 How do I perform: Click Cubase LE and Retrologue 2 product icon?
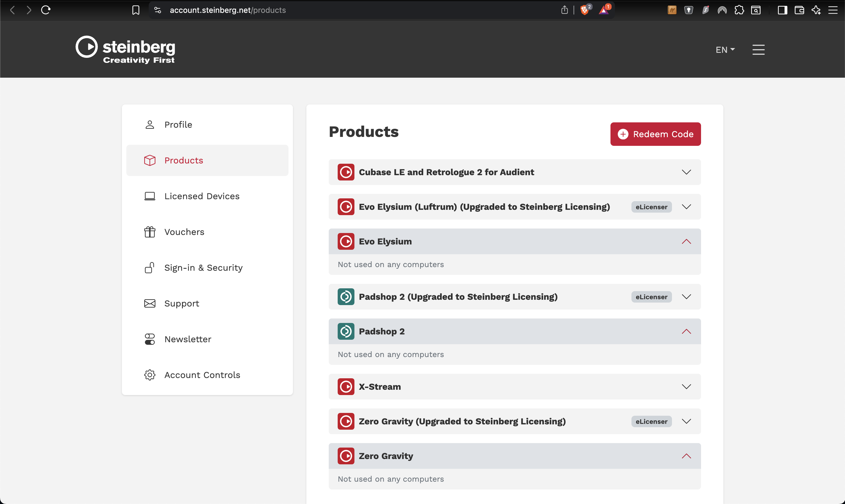[346, 172]
